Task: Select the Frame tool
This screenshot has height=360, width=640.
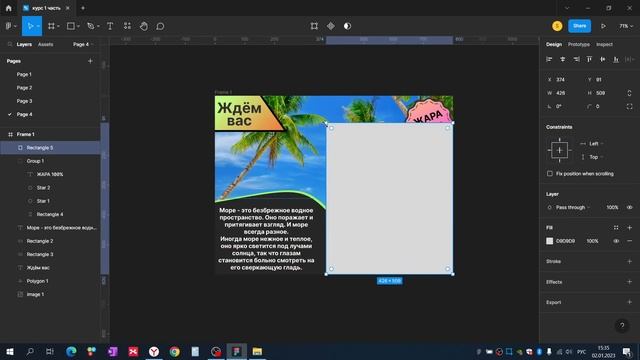Action: [51, 26]
